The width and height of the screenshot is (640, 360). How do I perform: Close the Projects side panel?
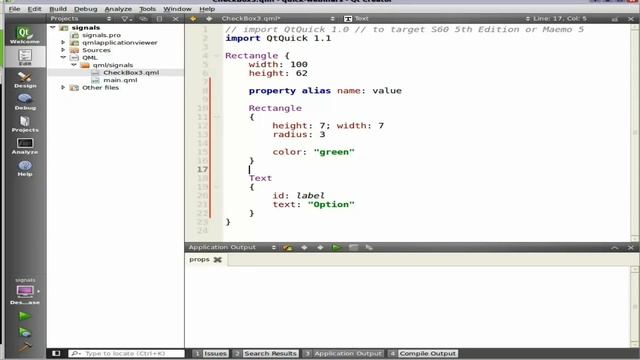pos(176,19)
